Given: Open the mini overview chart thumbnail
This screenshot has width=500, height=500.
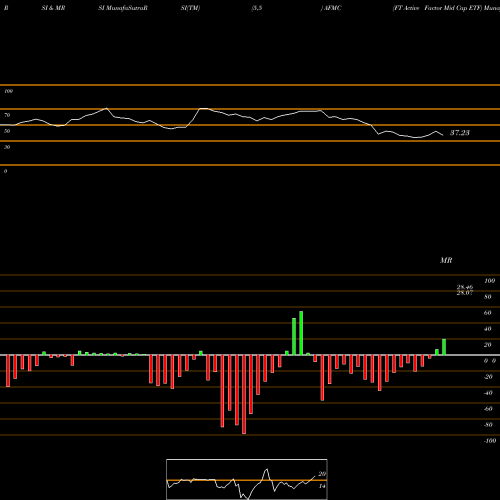Looking at the screenshot, I should point(247,479).
